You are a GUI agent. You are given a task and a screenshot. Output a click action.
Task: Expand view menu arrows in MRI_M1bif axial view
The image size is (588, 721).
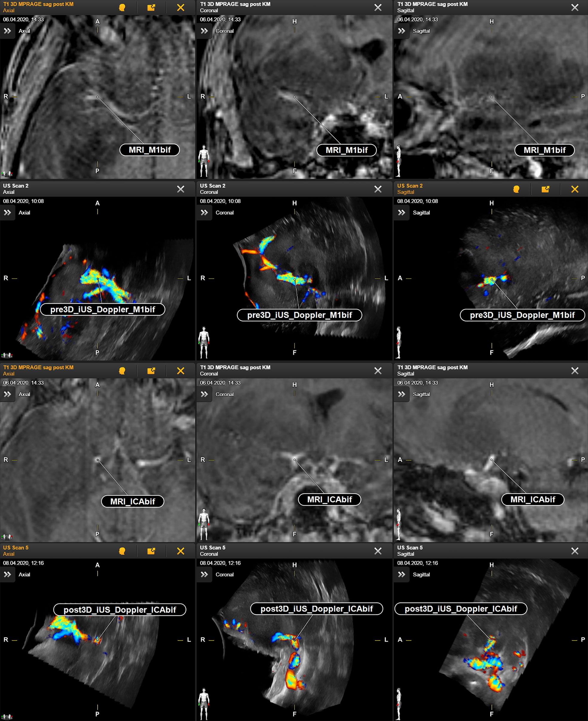pyautogui.click(x=7, y=31)
